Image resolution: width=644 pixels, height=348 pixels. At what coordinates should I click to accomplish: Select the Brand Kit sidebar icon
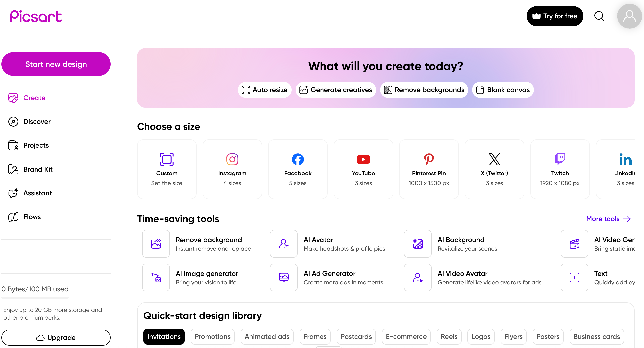click(x=13, y=169)
